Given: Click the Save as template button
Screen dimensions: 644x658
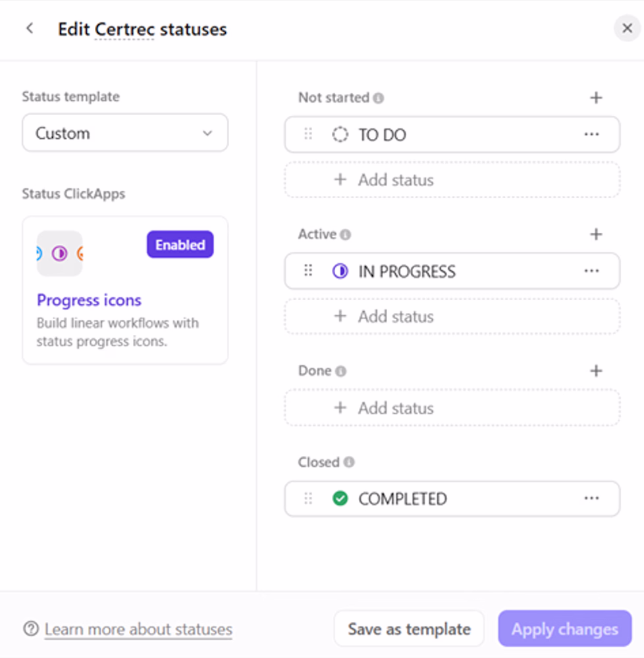Looking at the screenshot, I should (x=409, y=629).
